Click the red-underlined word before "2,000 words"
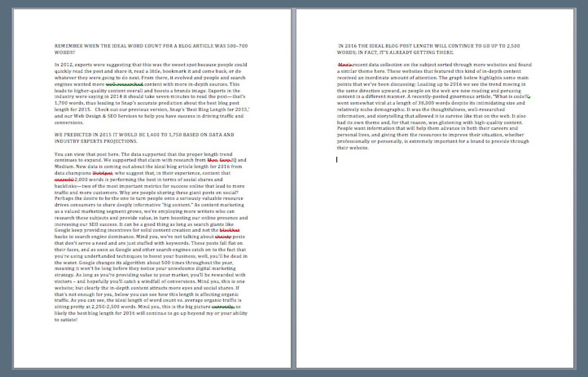Viewport: 588px width, 377px height. coord(64,179)
